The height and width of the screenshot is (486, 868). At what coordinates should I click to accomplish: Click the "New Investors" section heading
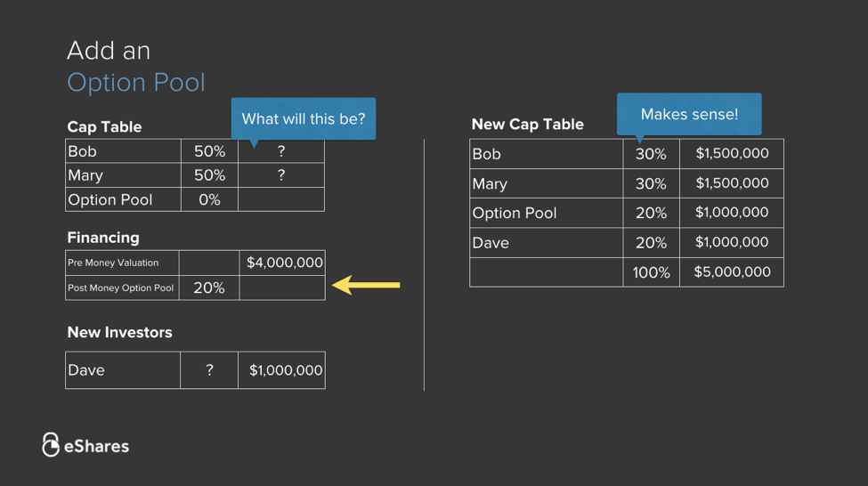[x=119, y=332]
